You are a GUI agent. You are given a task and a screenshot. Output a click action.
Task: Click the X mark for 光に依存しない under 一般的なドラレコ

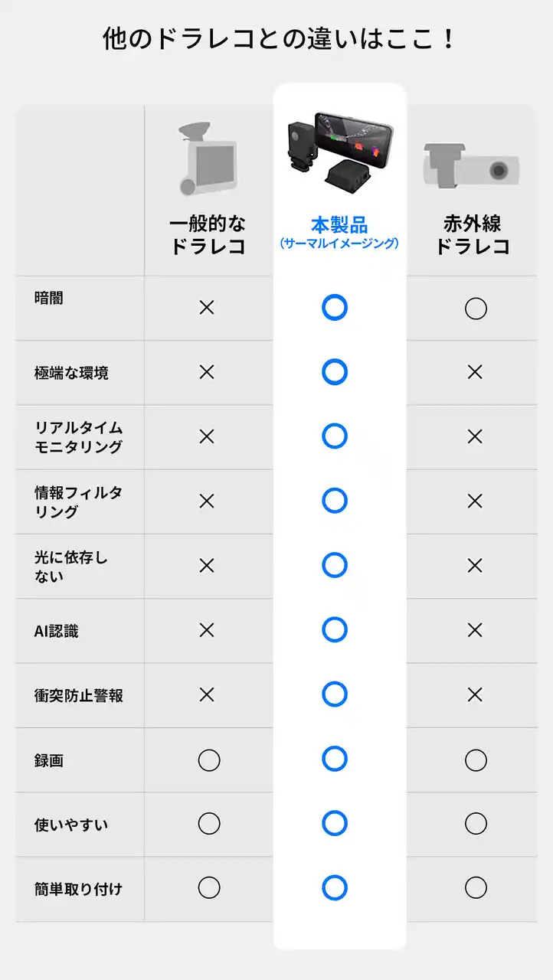pyautogui.click(x=207, y=566)
